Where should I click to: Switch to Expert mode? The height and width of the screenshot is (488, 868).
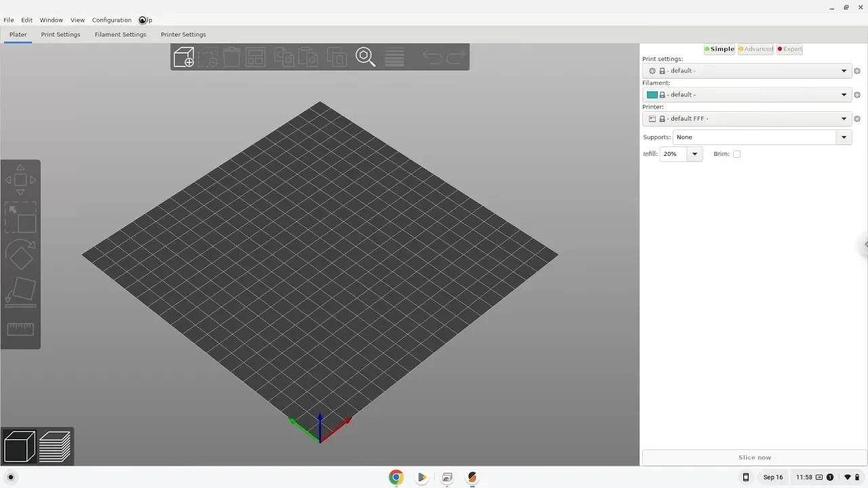click(x=789, y=49)
